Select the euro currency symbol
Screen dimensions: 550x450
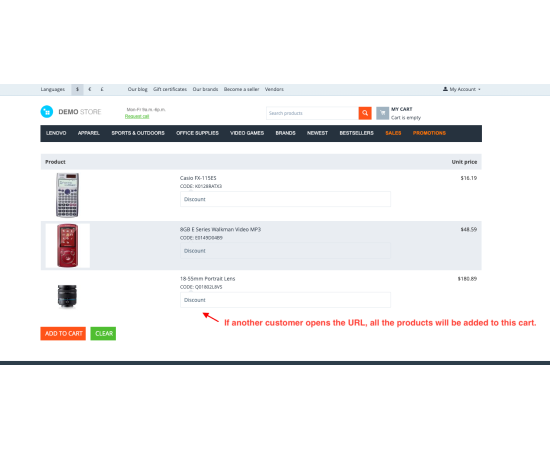[x=90, y=89]
